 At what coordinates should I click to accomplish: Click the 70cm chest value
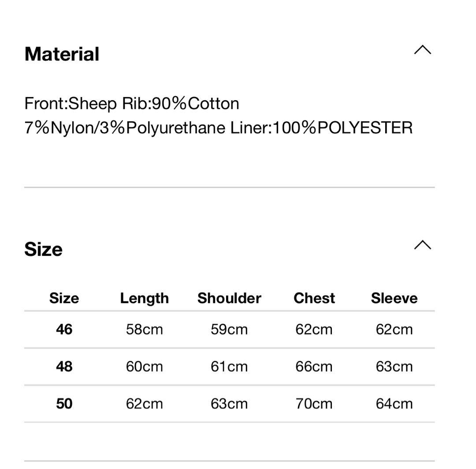pyautogui.click(x=314, y=404)
